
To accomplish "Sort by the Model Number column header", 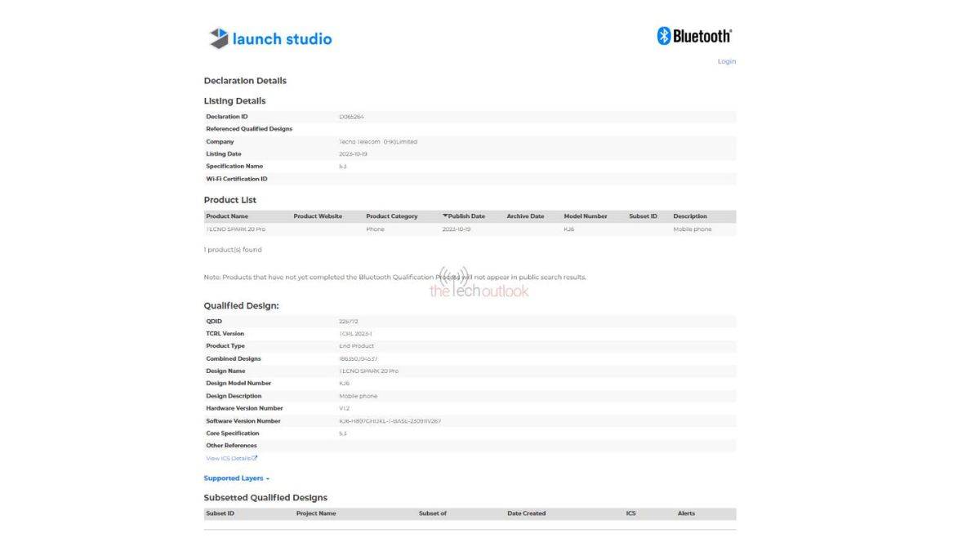I will click(x=586, y=216).
